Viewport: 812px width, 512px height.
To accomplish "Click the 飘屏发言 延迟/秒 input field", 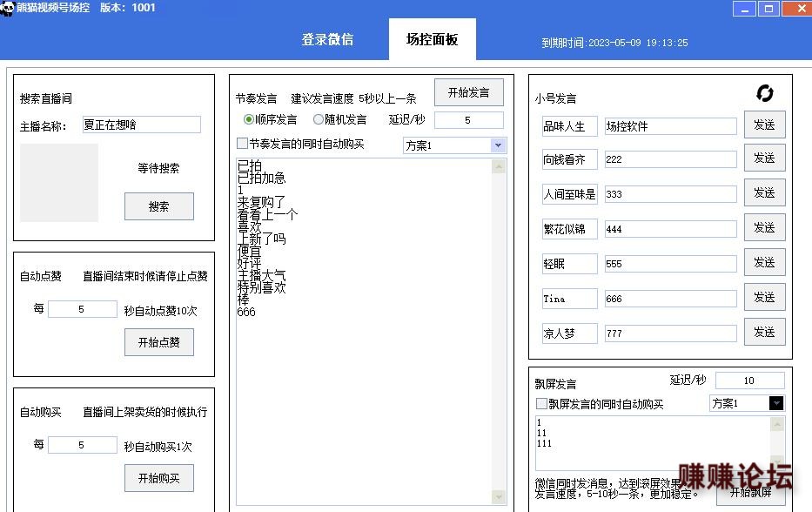I will pos(750,380).
